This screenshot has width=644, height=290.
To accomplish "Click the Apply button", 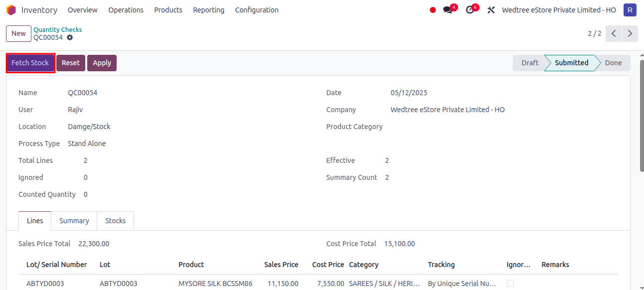I will (x=102, y=63).
